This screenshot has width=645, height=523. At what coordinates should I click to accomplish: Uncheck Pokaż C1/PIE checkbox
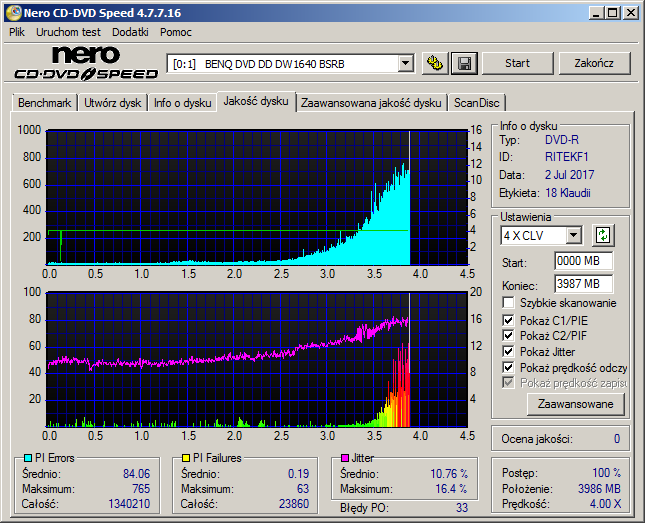pos(508,320)
